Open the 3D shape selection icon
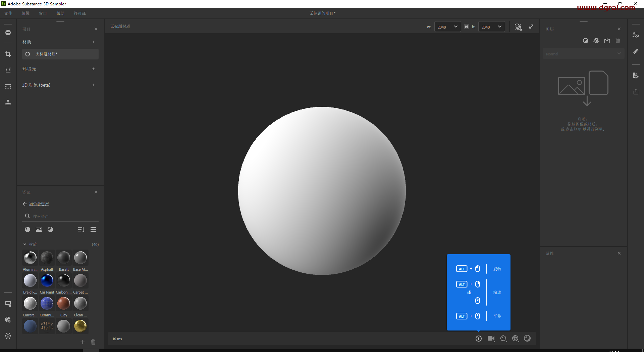This screenshot has height=352, width=644. (503, 339)
